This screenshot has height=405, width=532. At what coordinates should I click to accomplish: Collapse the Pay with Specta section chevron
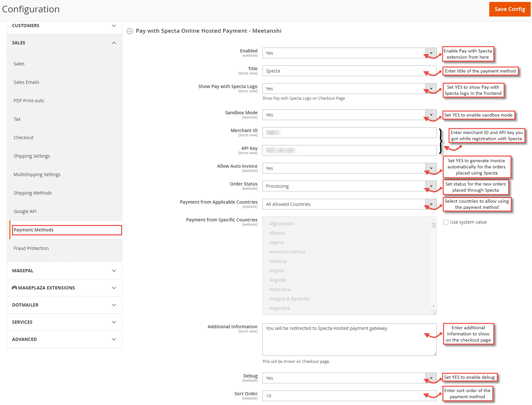click(x=129, y=31)
